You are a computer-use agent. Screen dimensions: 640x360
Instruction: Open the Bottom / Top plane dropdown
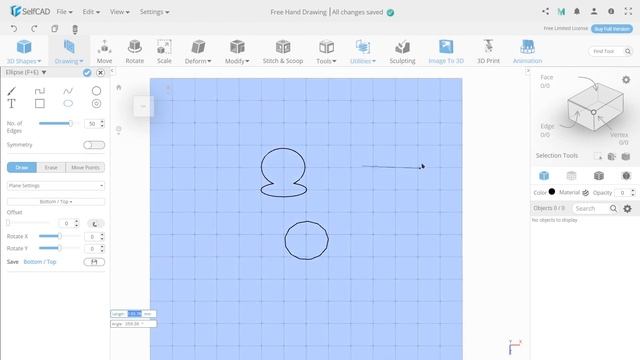pos(56,202)
